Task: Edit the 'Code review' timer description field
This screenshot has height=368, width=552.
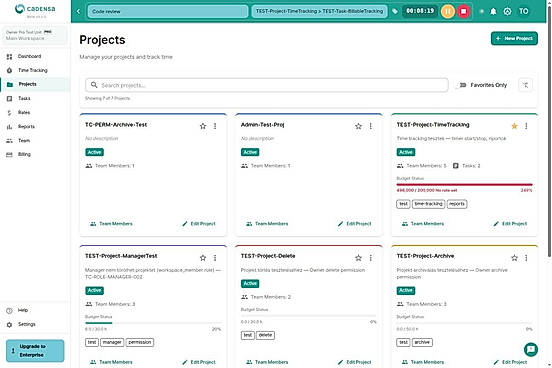Action: (168, 11)
